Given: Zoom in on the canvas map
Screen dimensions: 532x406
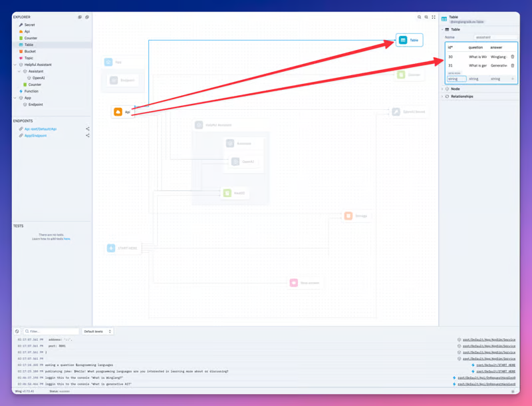Looking at the screenshot, I should click(426, 17).
